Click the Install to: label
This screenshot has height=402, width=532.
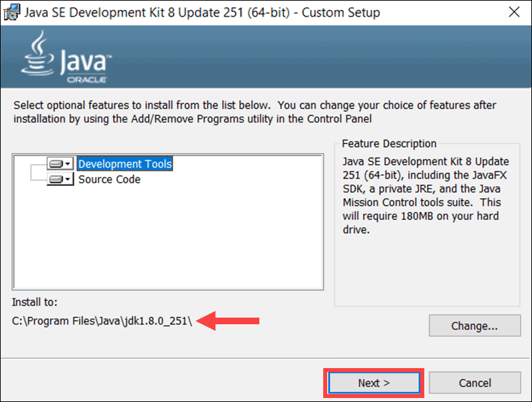pyautogui.click(x=35, y=302)
